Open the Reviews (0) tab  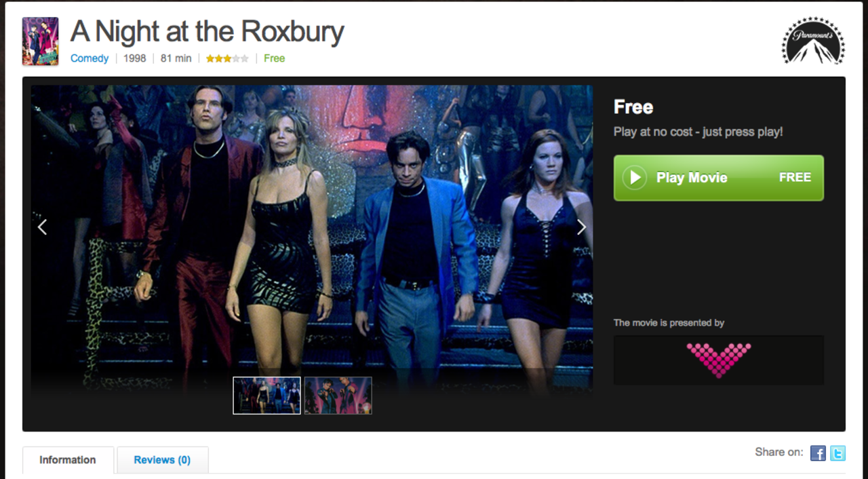[x=162, y=460]
